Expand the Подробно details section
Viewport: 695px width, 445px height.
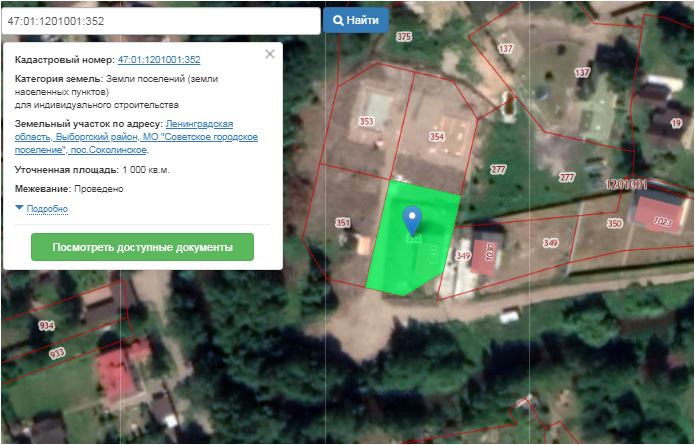click(x=46, y=209)
